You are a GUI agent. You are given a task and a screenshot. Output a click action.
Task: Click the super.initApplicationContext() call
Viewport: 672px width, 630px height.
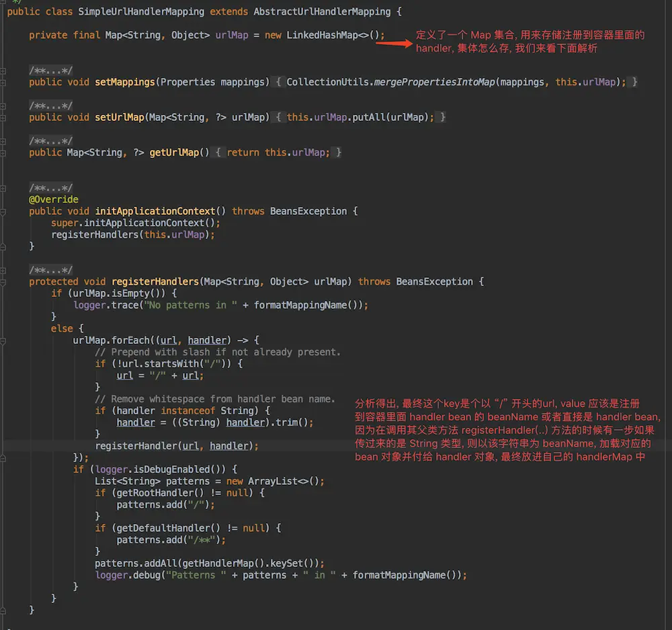click(x=135, y=223)
